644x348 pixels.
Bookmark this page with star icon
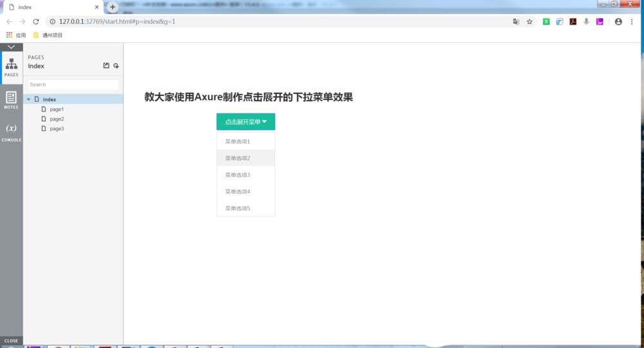coord(529,21)
